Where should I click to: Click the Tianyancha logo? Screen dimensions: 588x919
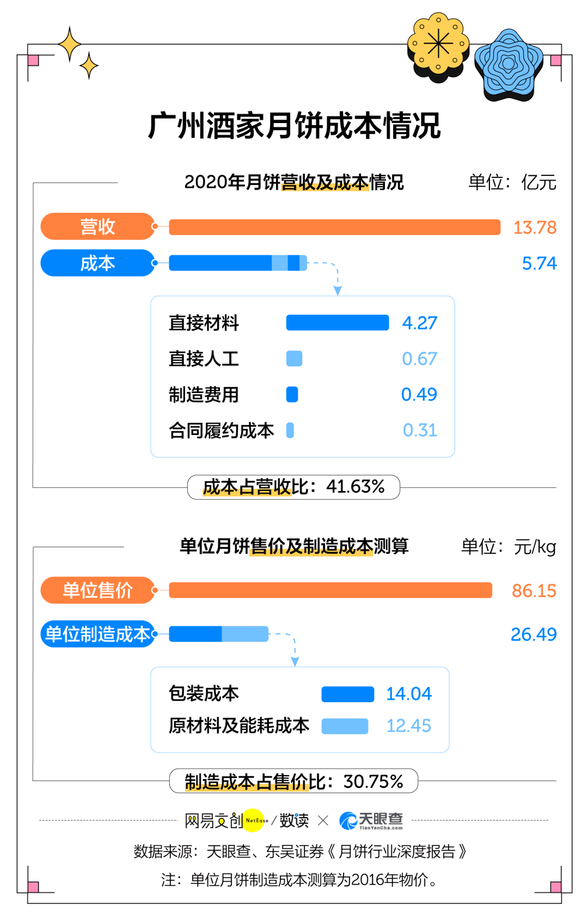click(371, 820)
